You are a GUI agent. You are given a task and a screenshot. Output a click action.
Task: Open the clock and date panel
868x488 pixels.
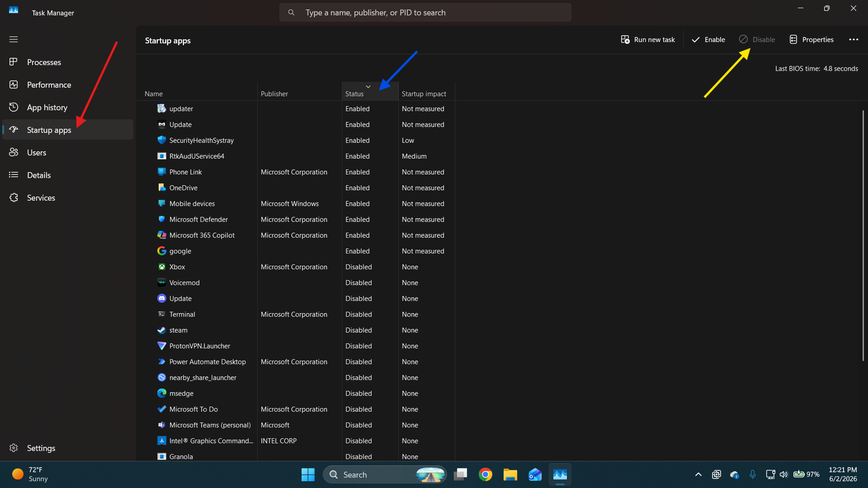coord(843,474)
